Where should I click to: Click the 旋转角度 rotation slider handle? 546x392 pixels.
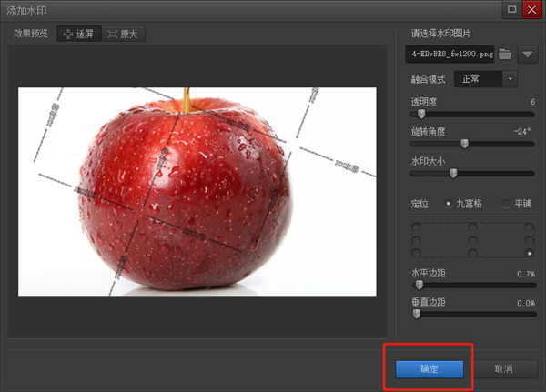tap(464, 144)
